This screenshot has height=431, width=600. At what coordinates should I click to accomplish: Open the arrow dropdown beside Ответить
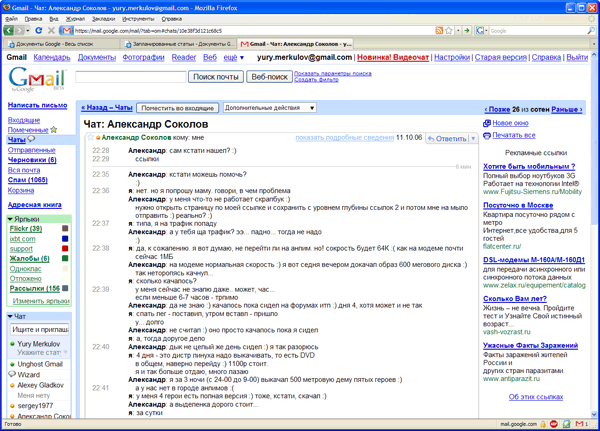pyautogui.click(x=473, y=139)
